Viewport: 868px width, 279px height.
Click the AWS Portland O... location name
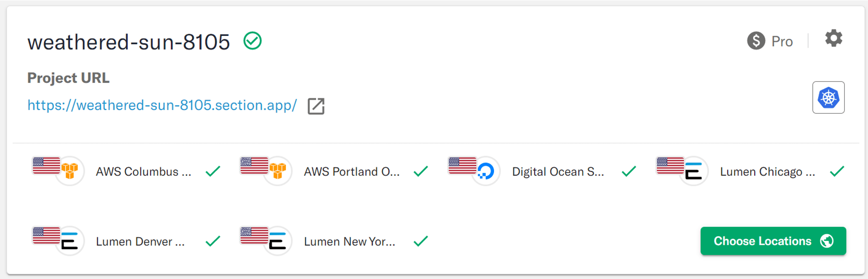pos(352,172)
